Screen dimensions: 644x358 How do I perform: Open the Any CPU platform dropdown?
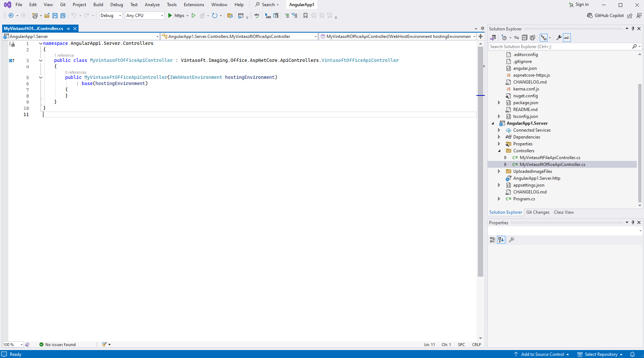click(x=145, y=16)
